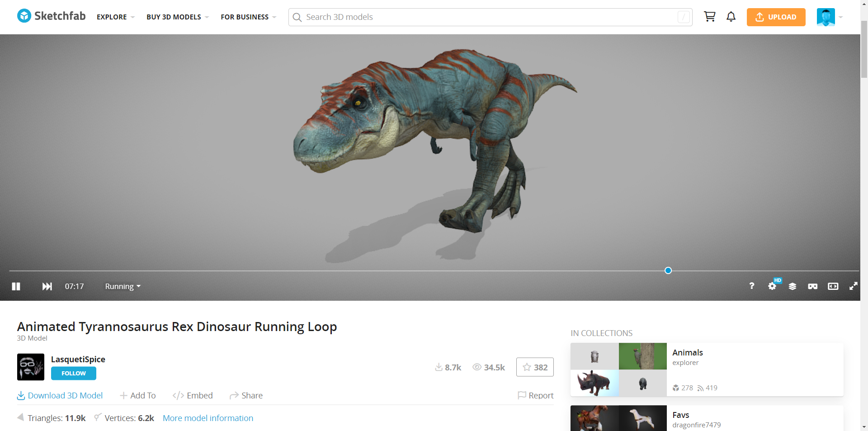Click the 278 models count in Animals
The image size is (868, 431).
pos(683,388)
